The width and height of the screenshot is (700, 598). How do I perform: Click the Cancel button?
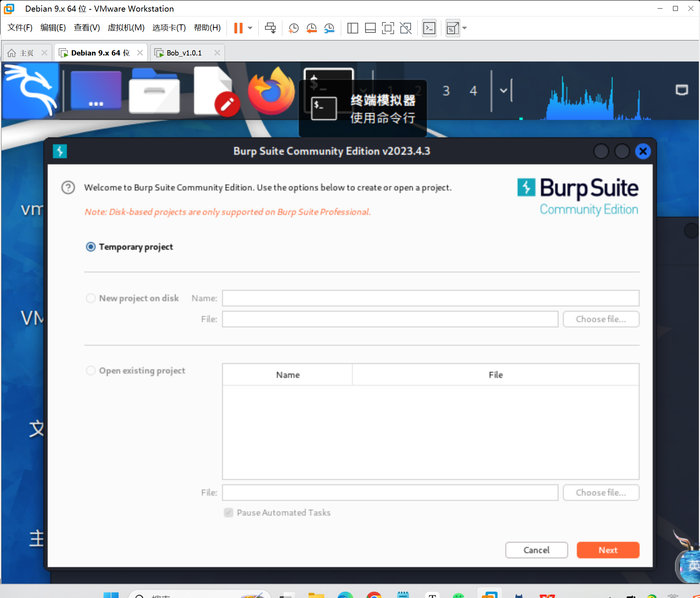point(537,550)
